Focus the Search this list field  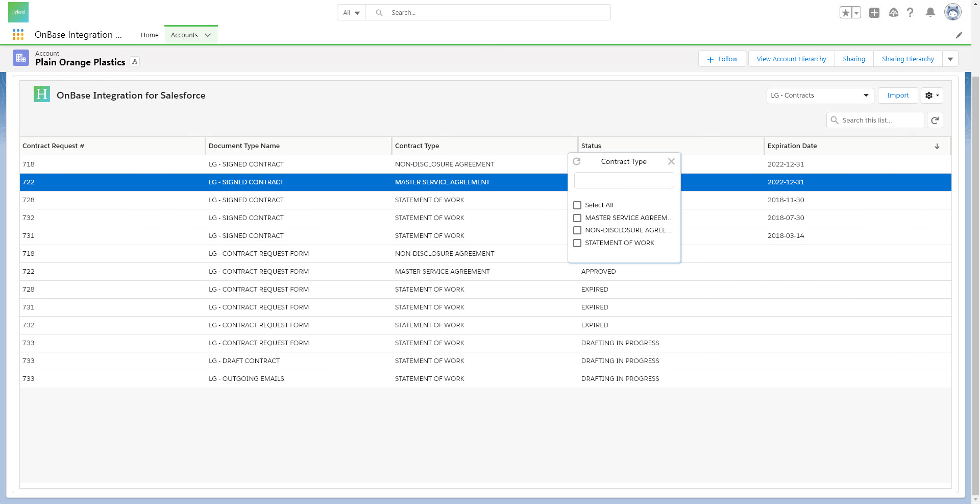tap(875, 121)
